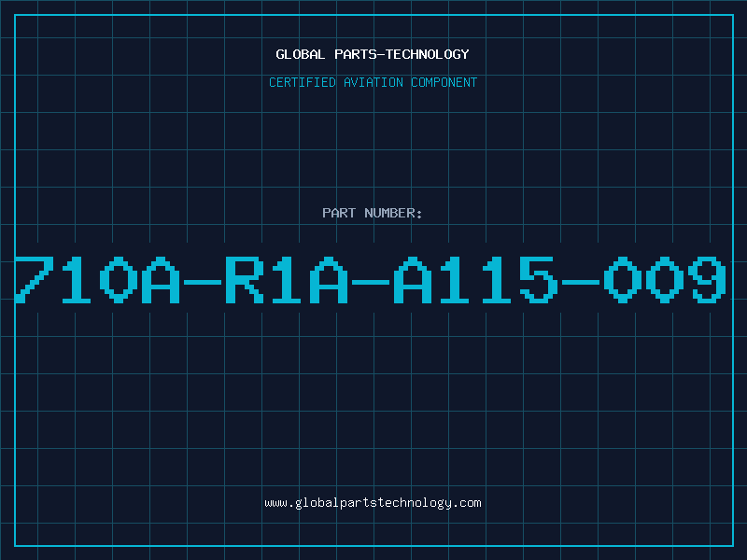Click the CERTIFIED AVIATION COMPONENT subtitle
747x560 pixels.
point(373,82)
